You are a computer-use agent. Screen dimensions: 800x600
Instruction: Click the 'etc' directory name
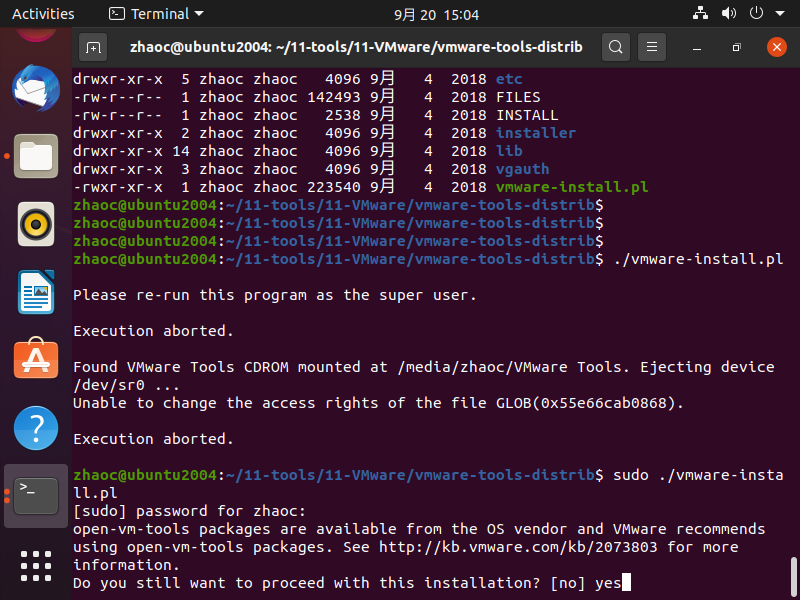(x=509, y=79)
